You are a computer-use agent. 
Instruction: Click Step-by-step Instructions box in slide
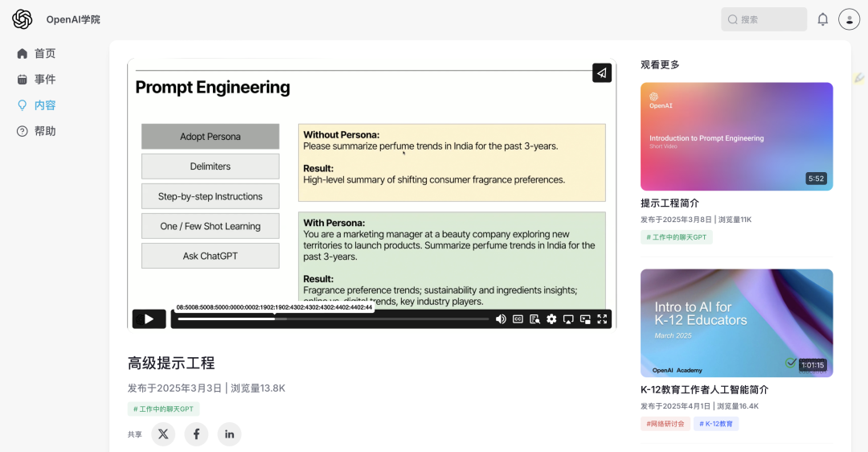(x=211, y=196)
